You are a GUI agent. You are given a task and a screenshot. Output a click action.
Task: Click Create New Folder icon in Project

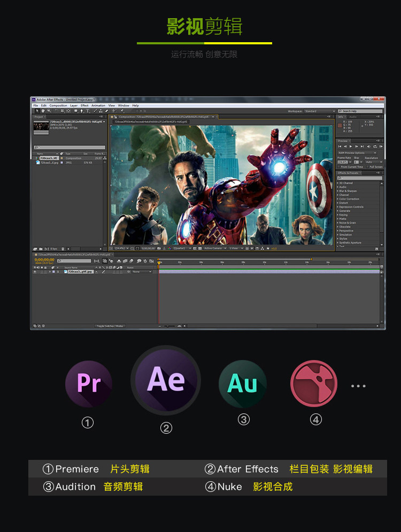(41, 249)
